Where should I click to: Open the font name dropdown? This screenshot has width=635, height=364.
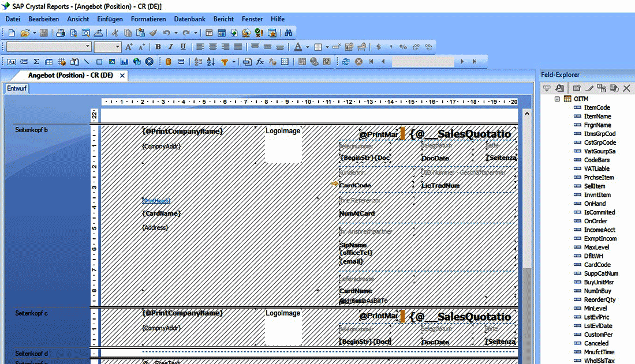click(x=88, y=47)
